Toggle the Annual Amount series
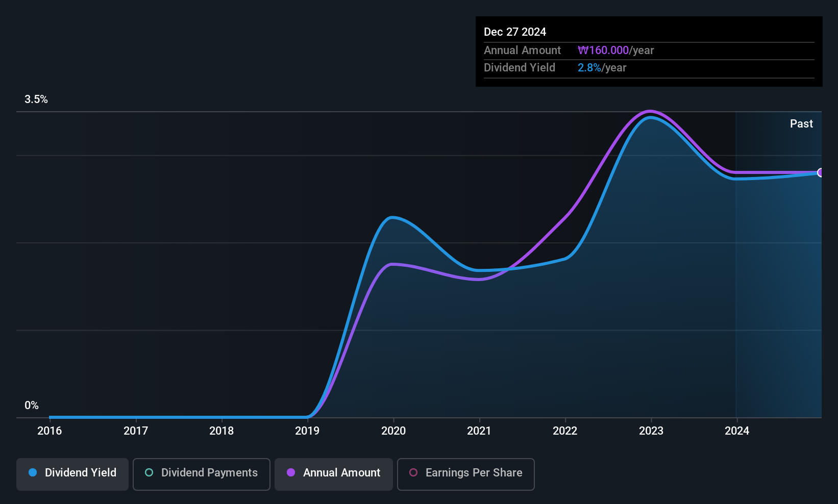 [334, 474]
